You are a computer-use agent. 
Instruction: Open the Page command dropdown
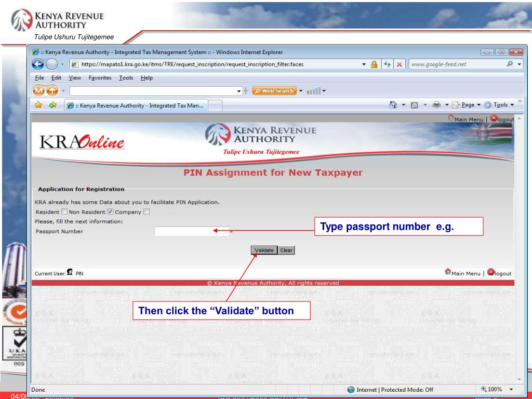pyautogui.click(x=467, y=105)
